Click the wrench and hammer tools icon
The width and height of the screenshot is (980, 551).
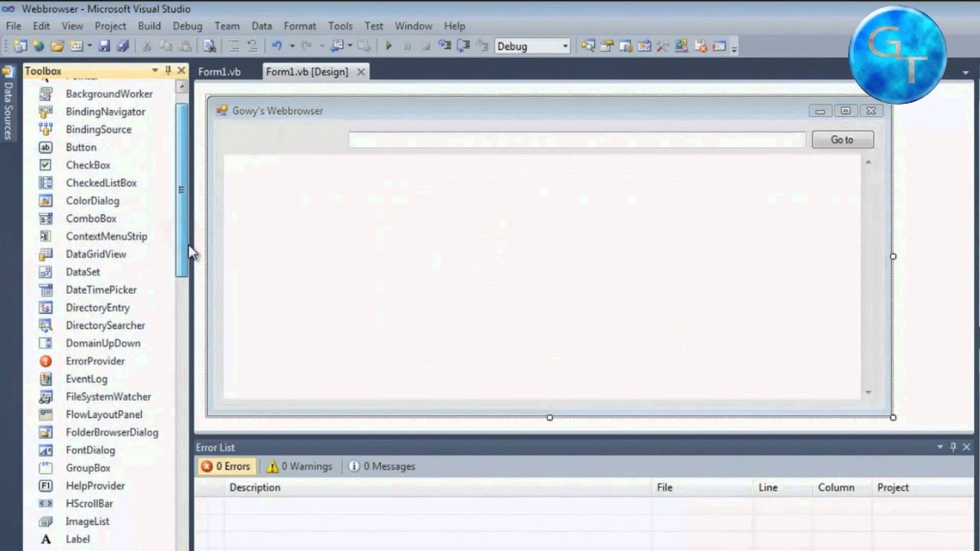(x=662, y=46)
